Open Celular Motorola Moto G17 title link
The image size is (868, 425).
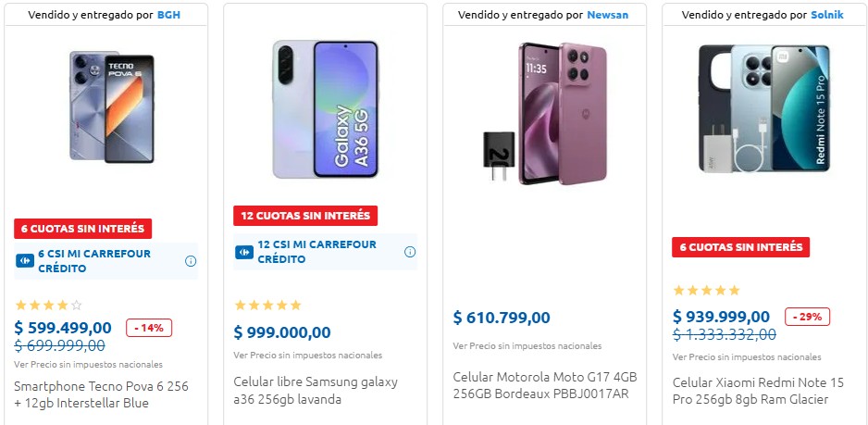pyautogui.click(x=545, y=386)
